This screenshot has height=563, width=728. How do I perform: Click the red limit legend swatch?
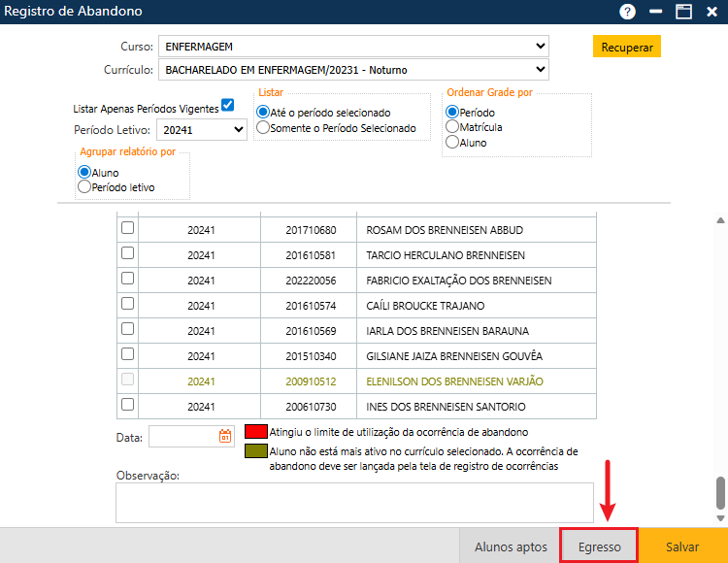tap(256, 432)
